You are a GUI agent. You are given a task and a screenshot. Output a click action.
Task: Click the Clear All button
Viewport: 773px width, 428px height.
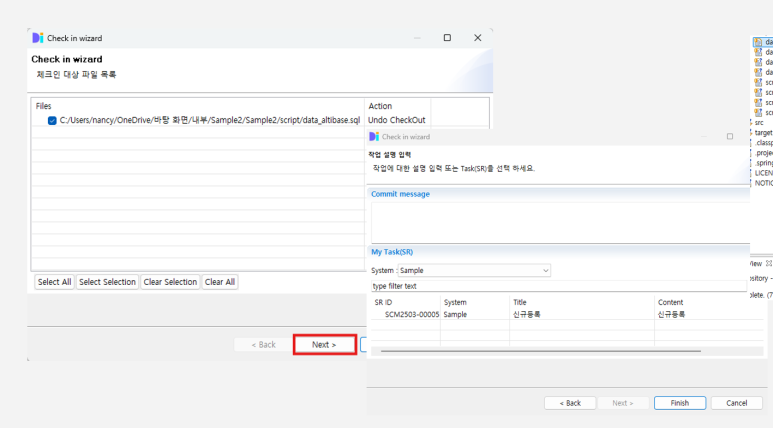coord(219,282)
